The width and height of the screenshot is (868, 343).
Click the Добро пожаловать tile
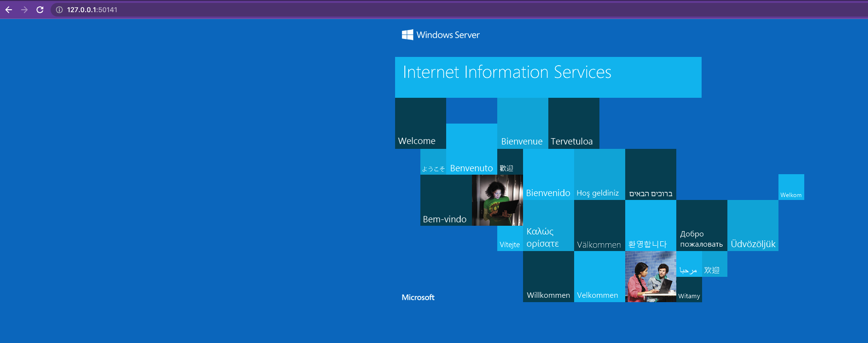[702, 225]
